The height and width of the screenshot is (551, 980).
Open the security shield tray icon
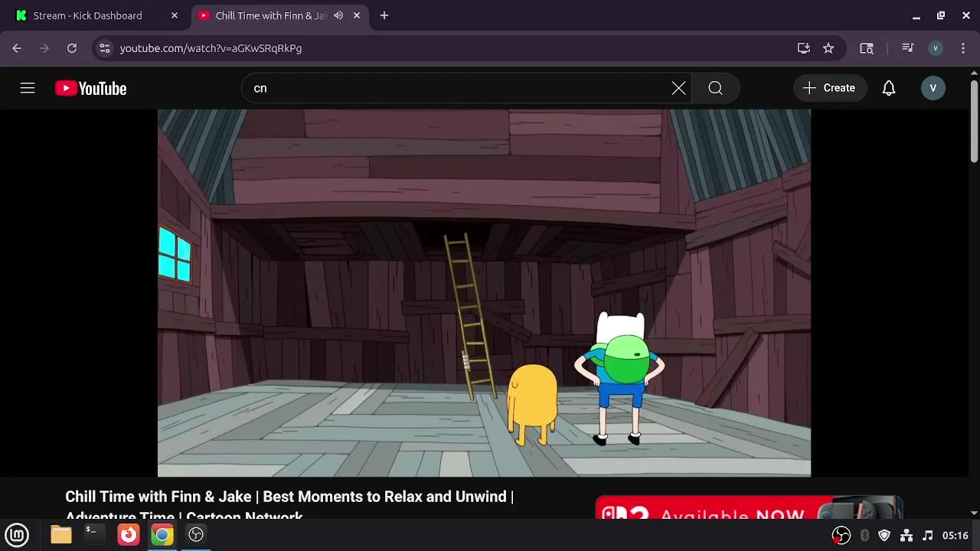884,535
